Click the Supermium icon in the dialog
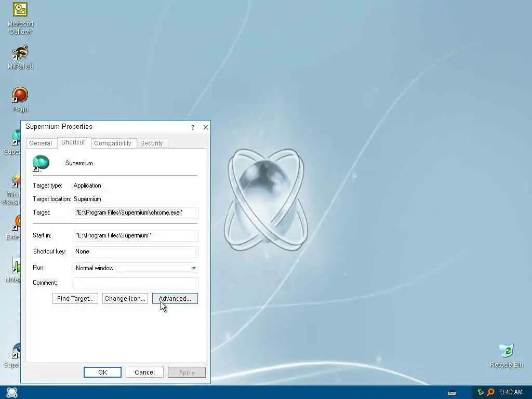 [41, 163]
